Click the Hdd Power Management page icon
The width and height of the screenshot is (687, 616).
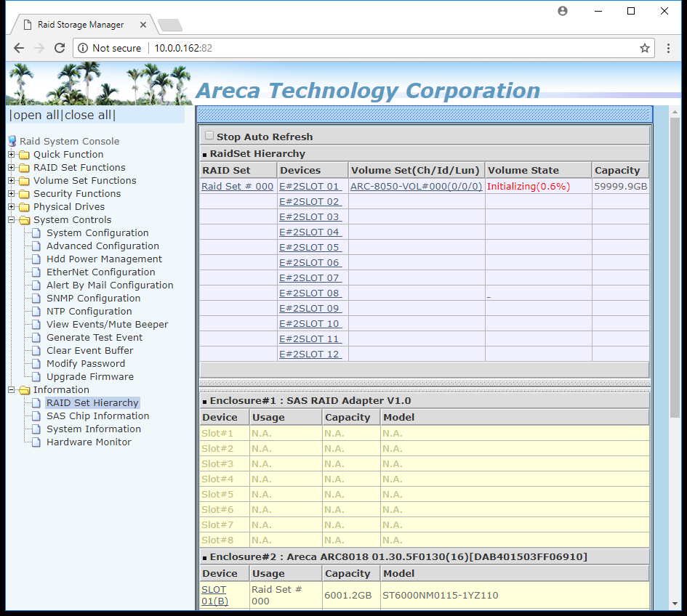click(x=37, y=259)
